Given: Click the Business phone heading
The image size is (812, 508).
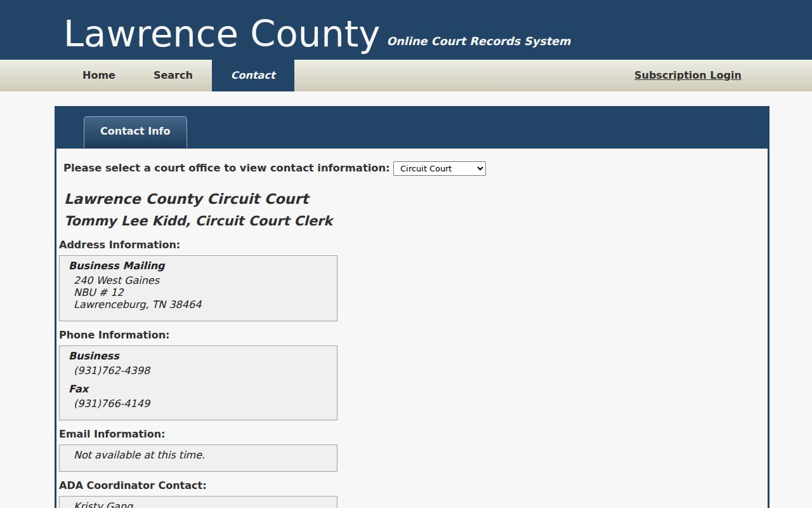Looking at the screenshot, I should coord(94,356).
